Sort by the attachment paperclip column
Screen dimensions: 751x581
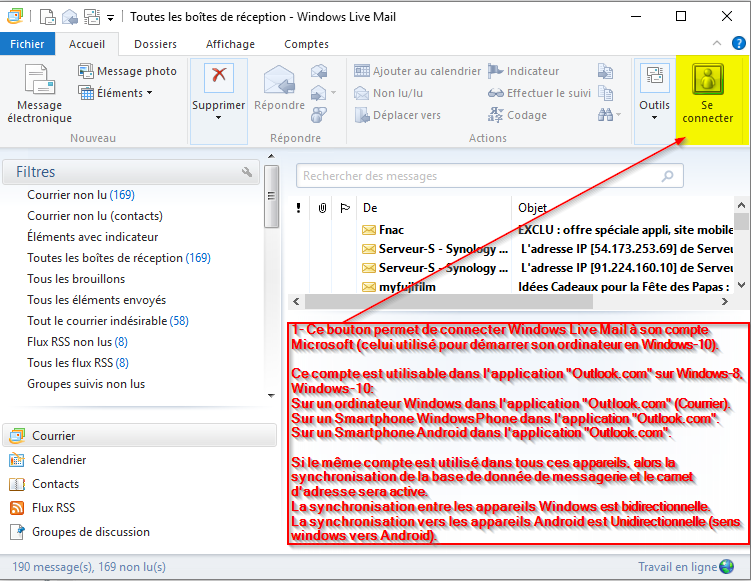322,208
